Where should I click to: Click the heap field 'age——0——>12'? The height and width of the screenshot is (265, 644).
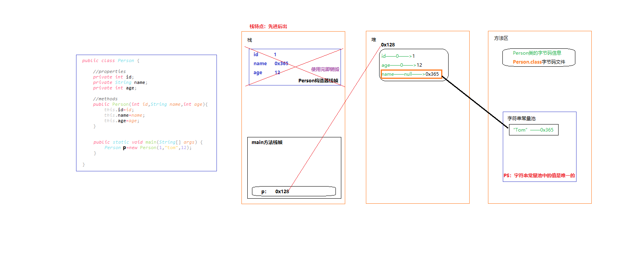coord(402,65)
